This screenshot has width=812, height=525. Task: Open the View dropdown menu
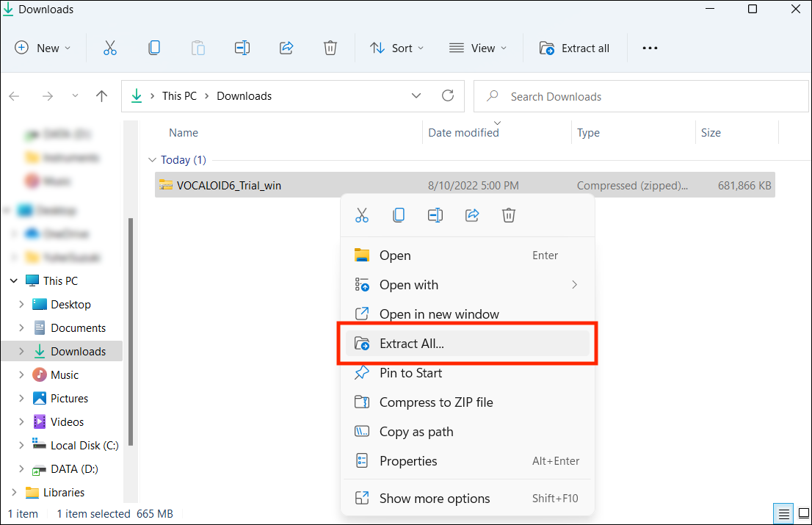tap(478, 48)
